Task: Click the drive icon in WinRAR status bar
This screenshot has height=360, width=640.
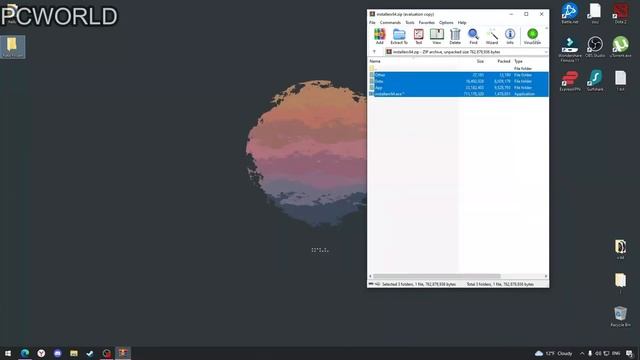Action: point(371,284)
